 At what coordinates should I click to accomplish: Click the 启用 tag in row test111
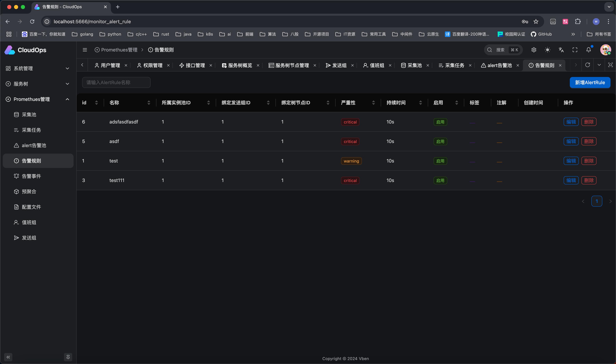[x=440, y=180]
